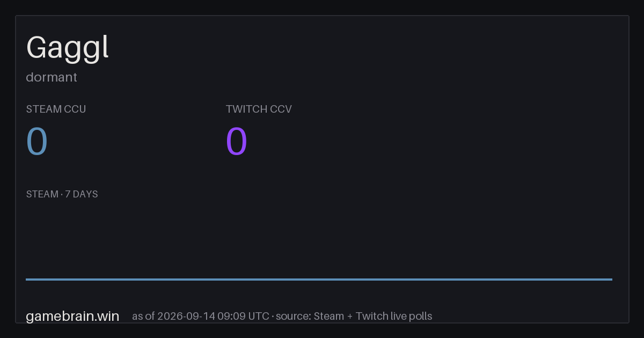Select the 2026-09-14 date in footer
This screenshot has width=644, height=338.
(x=186, y=316)
